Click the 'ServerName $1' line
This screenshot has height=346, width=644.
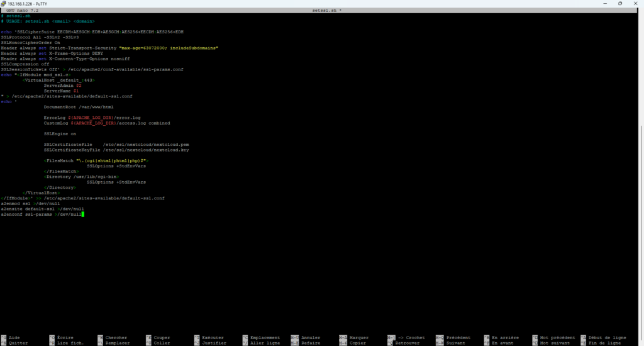61,91
